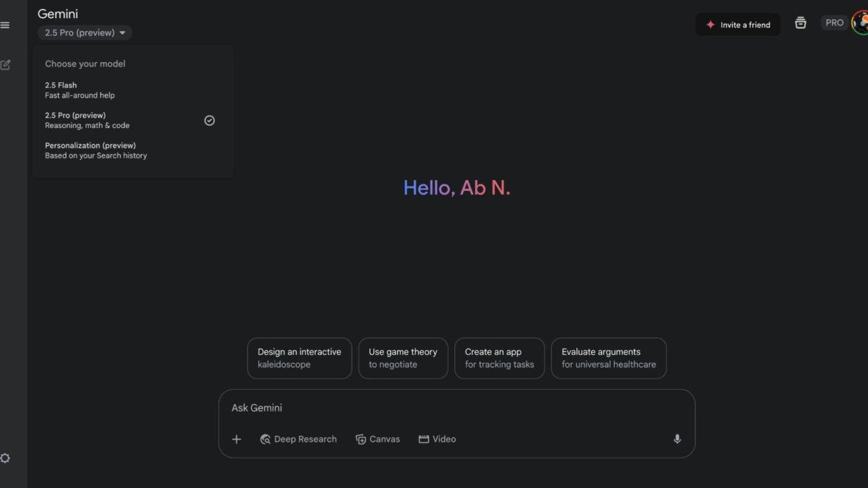Start a new chat with the edit icon

[5, 65]
